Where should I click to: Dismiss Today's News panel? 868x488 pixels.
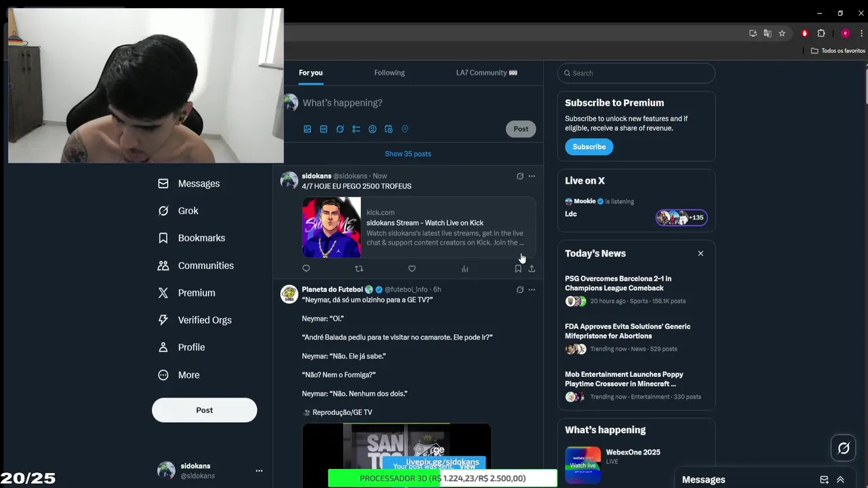701,253
